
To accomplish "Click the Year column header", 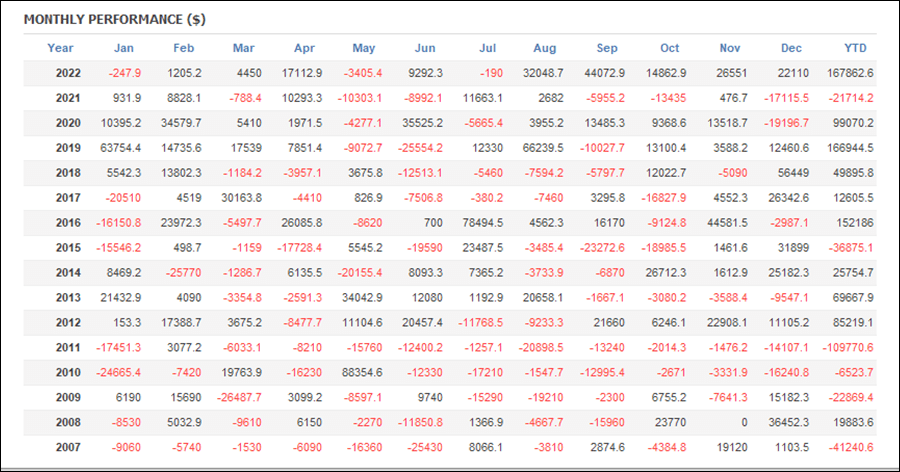I will [60, 48].
